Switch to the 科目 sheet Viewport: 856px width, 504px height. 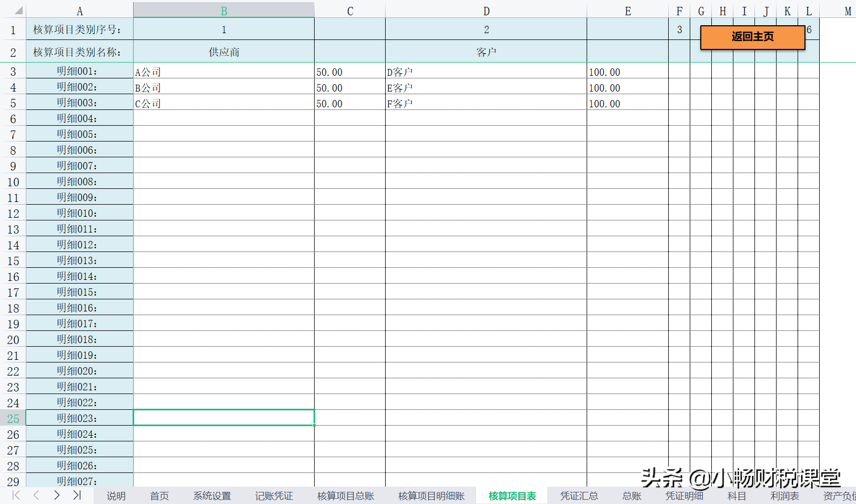pyautogui.click(x=736, y=495)
